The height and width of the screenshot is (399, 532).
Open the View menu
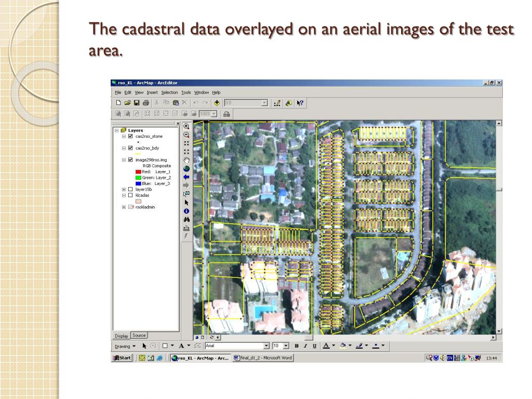[x=139, y=92]
